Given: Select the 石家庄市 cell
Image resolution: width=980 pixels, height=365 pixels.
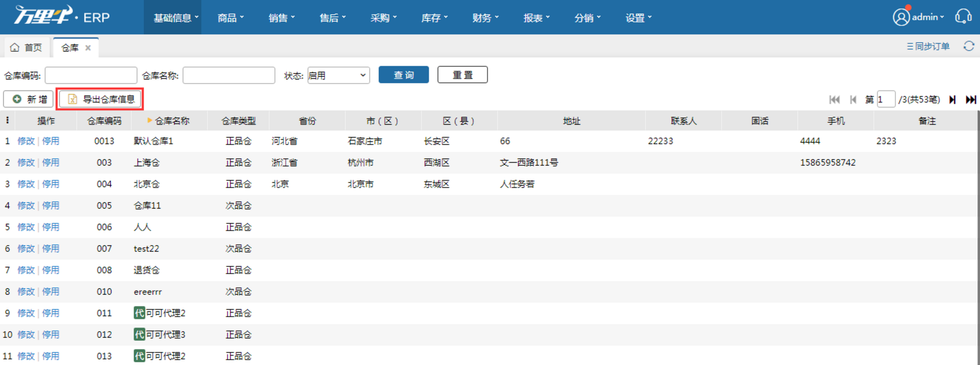Looking at the screenshot, I should point(365,141).
